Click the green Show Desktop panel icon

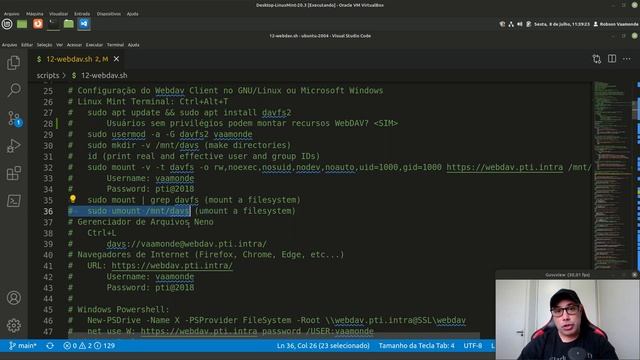click(x=22, y=24)
